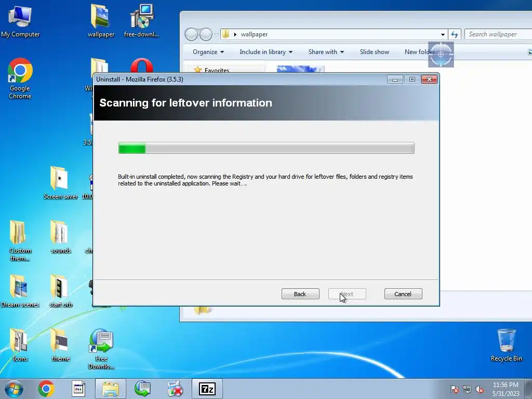Launch Chrome from the taskbar

(46, 389)
